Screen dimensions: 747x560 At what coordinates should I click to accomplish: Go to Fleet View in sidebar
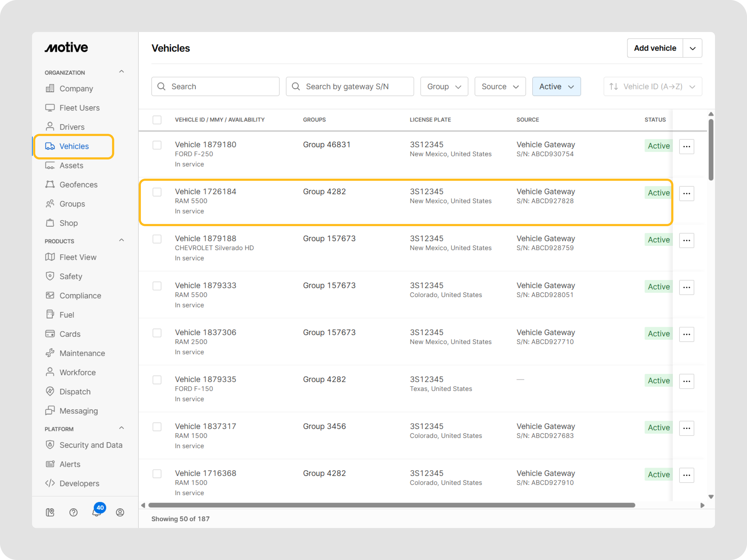coord(78,257)
